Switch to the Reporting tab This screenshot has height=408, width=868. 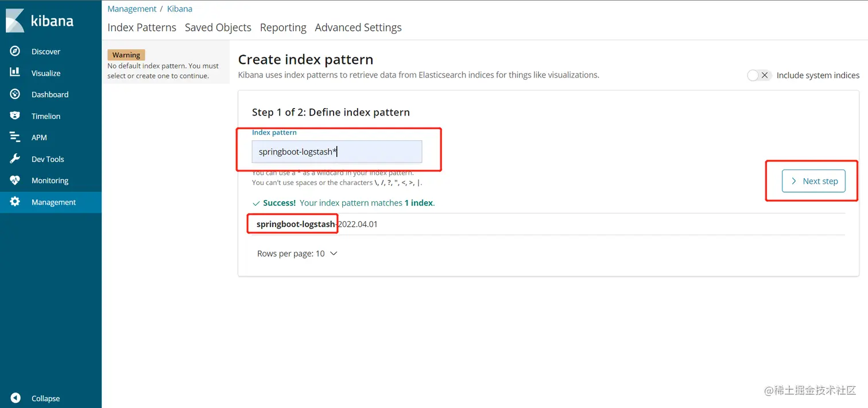point(283,28)
